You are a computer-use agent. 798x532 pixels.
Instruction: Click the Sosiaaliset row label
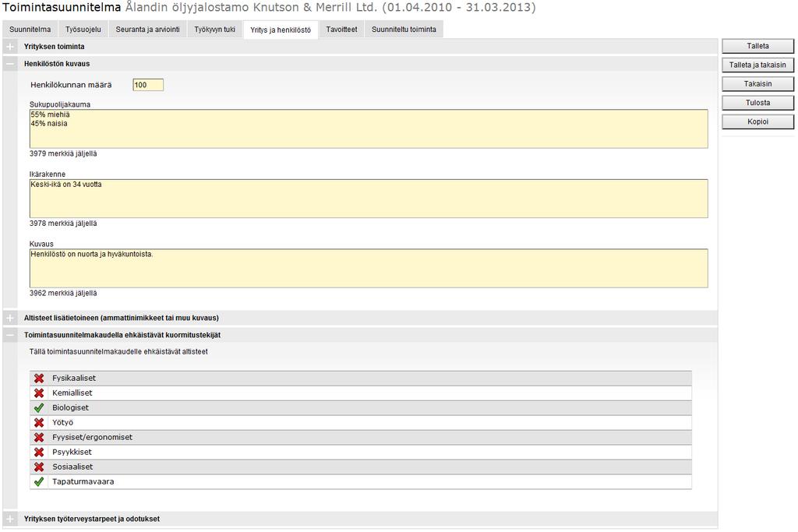72,467
